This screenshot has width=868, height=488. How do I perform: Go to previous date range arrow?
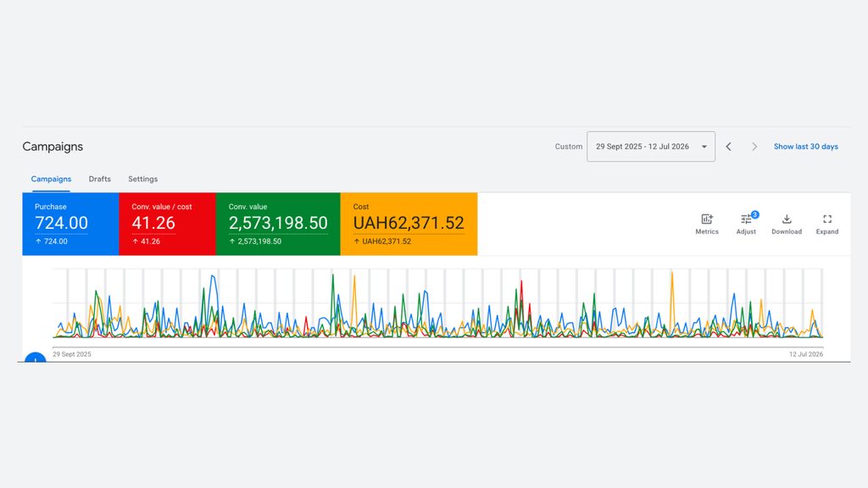point(728,147)
